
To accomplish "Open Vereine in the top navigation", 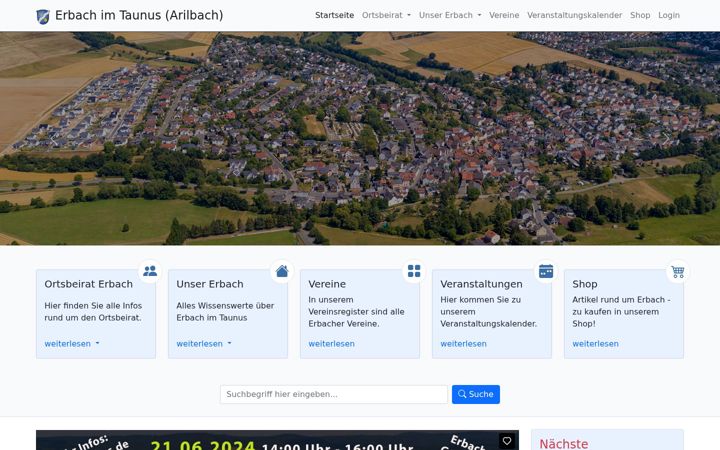I will [x=504, y=15].
